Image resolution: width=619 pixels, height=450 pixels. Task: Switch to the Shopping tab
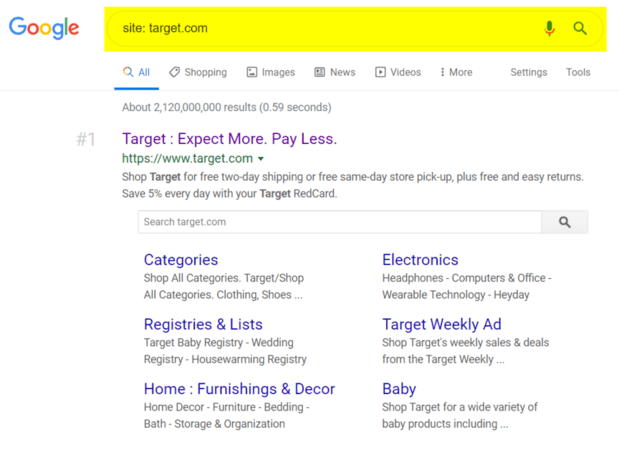tap(198, 72)
